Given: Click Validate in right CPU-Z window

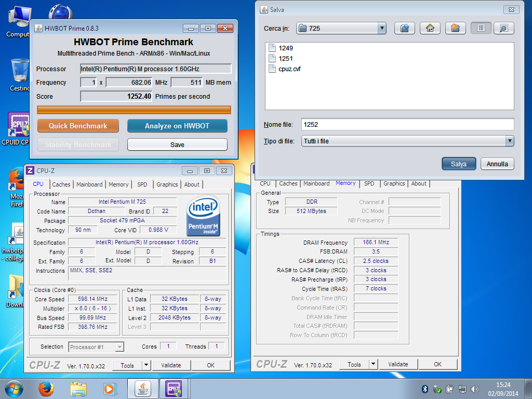Looking at the screenshot, I should [x=398, y=364].
